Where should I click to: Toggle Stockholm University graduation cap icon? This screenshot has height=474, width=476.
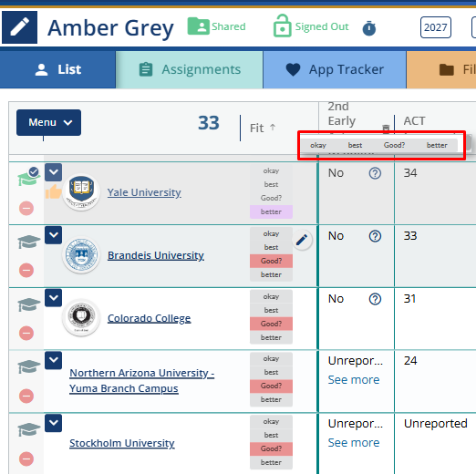pyautogui.click(x=28, y=429)
